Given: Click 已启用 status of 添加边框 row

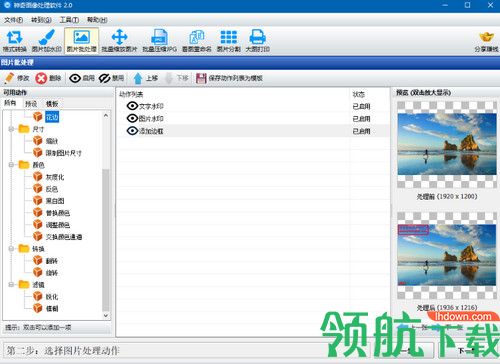Looking at the screenshot, I should (x=361, y=131).
